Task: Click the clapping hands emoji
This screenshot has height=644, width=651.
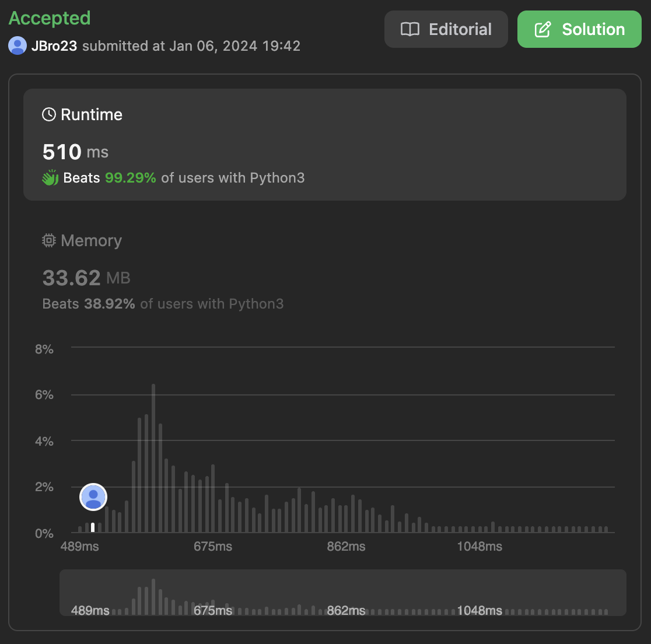Action: [x=50, y=178]
